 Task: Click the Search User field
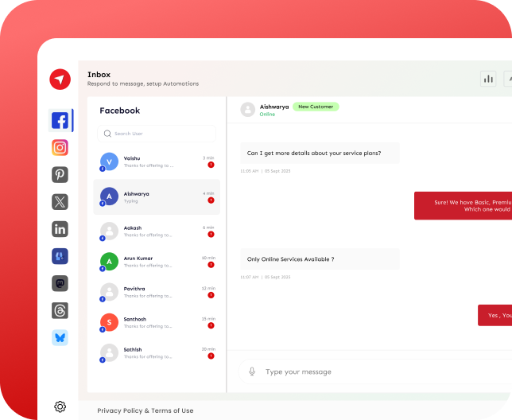tap(157, 134)
